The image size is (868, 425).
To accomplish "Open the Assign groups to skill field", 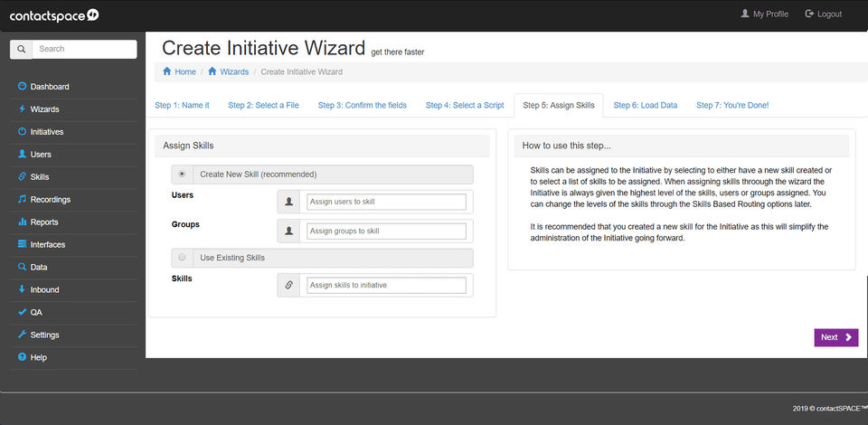I will click(x=386, y=231).
